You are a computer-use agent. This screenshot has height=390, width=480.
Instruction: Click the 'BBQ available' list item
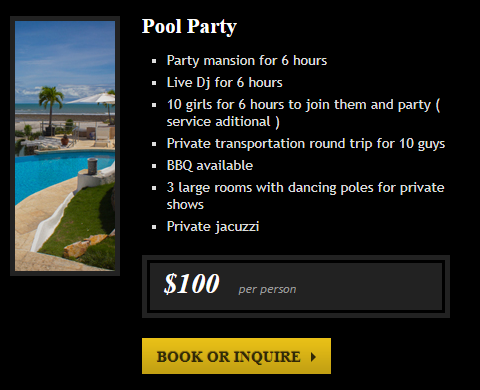[x=210, y=166]
